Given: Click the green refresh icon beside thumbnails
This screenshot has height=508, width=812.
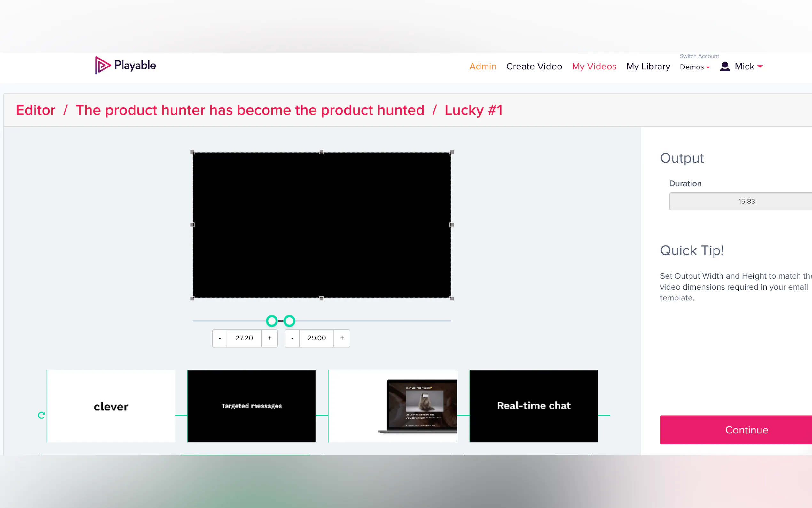Looking at the screenshot, I should point(41,415).
